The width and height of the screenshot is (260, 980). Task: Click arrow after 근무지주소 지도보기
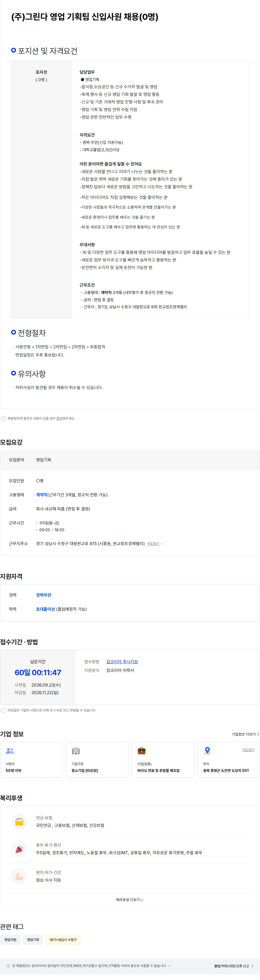tap(162, 544)
